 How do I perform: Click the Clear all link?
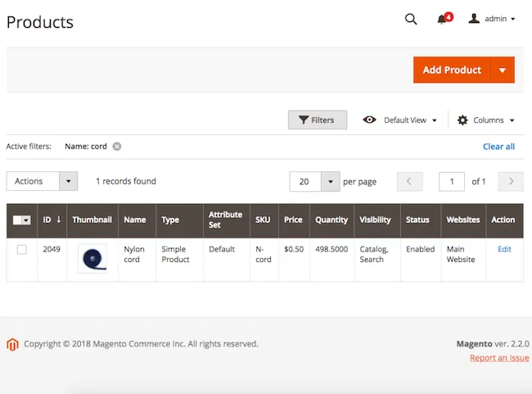click(x=498, y=147)
